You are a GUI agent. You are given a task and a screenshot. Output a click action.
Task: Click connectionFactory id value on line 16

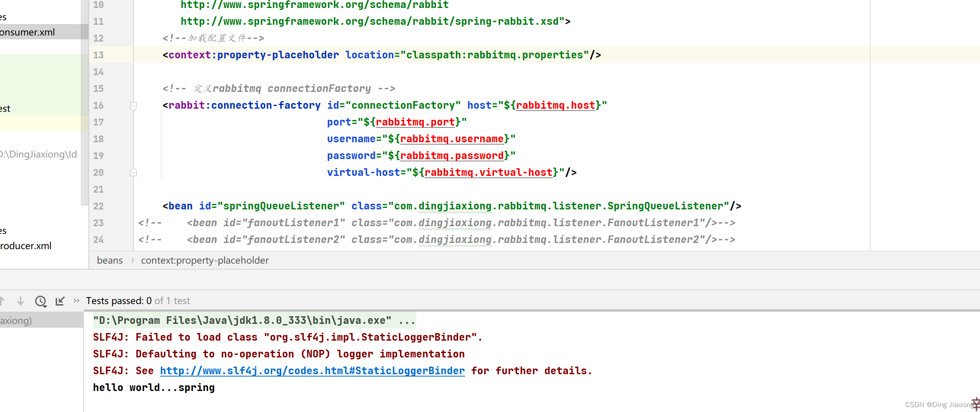click(x=403, y=105)
